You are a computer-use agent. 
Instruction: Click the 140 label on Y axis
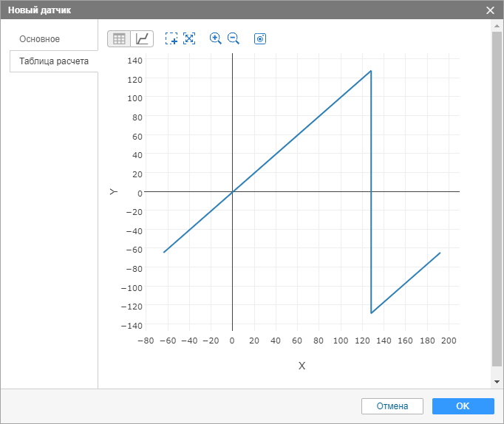134,61
